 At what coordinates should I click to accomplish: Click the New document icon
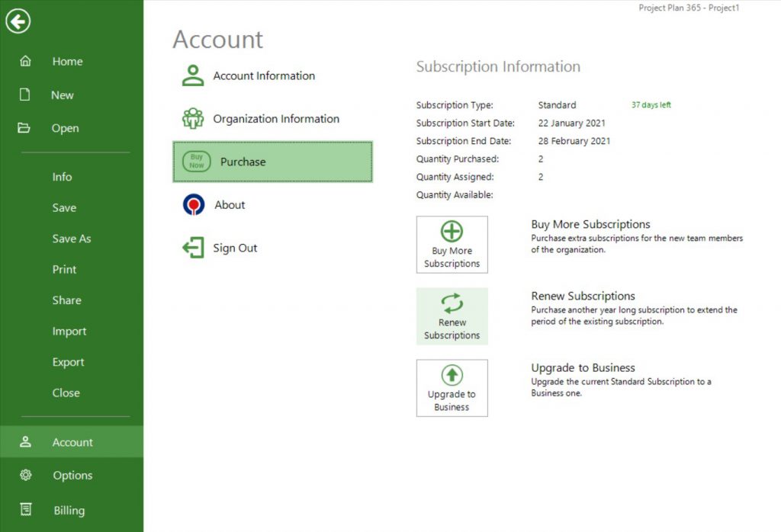[x=26, y=95]
